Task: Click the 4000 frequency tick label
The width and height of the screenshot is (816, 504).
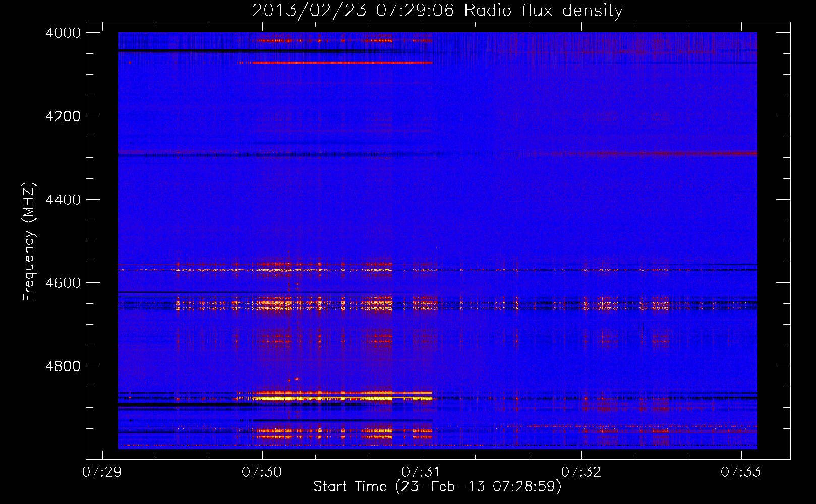Action: (x=63, y=33)
